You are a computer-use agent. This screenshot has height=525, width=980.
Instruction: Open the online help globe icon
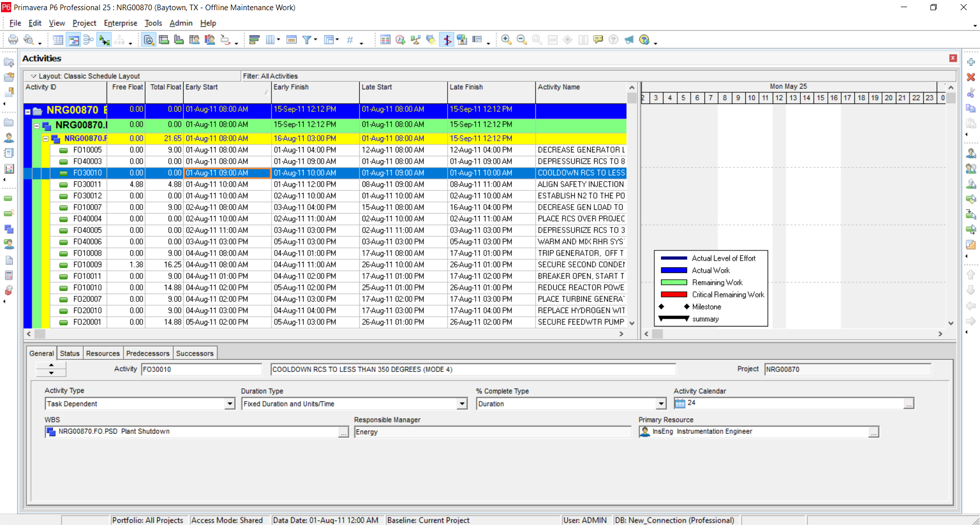pyautogui.click(x=645, y=40)
